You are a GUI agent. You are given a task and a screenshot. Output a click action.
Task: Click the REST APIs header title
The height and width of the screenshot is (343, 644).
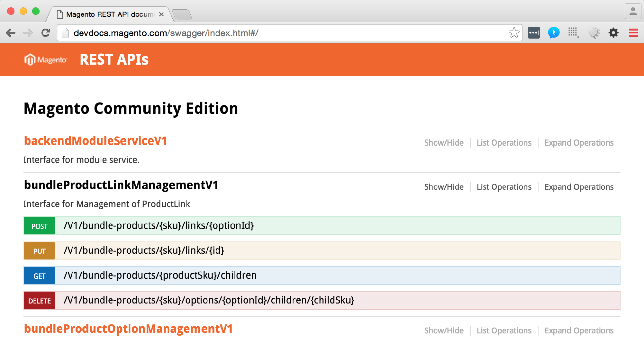pos(114,60)
